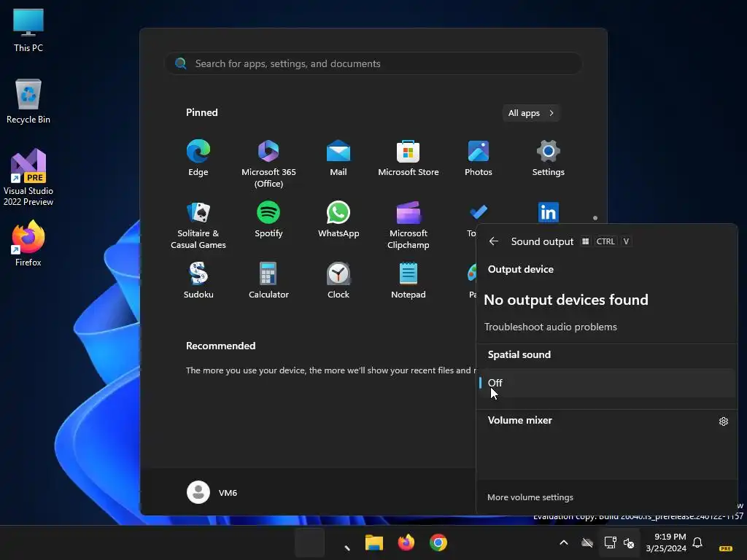This screenshot has height=560, width=747.
Task: Launch the Photos app
Action: (479, 158)
